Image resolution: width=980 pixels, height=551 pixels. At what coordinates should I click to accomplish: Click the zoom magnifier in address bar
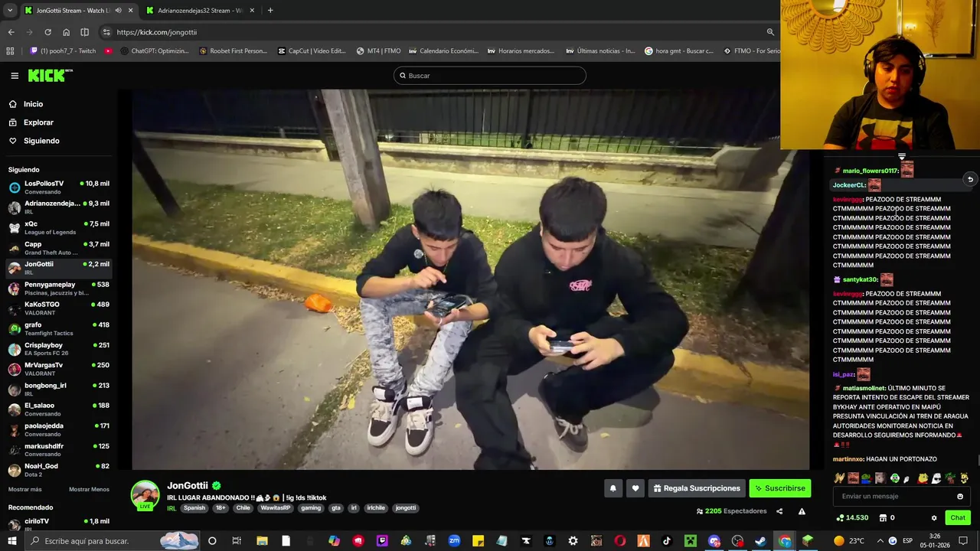[x=770, y=32]
